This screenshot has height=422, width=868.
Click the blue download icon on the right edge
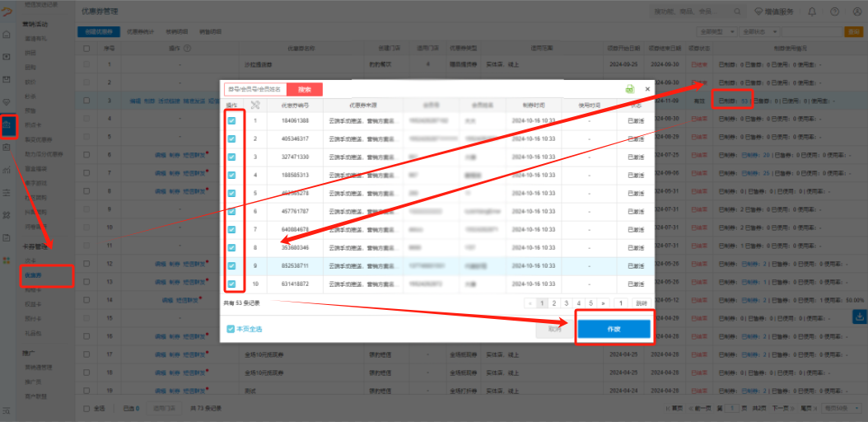(860, 316)
